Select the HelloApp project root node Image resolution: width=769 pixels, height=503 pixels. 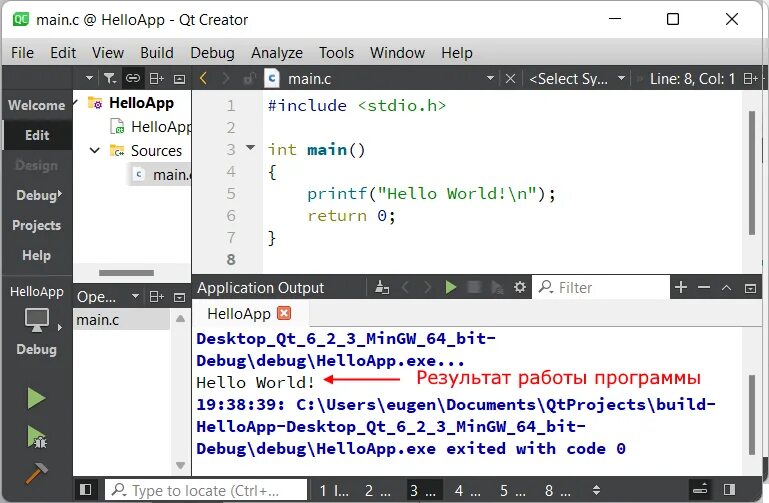[141, 103]
